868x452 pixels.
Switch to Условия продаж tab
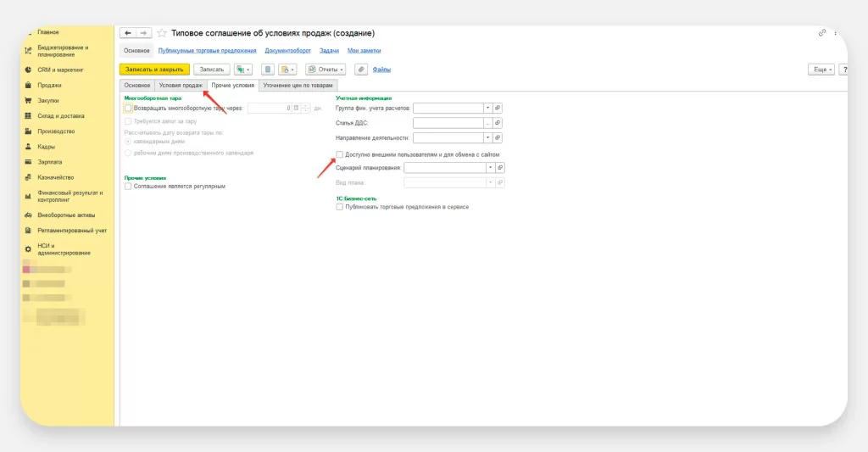181,85
